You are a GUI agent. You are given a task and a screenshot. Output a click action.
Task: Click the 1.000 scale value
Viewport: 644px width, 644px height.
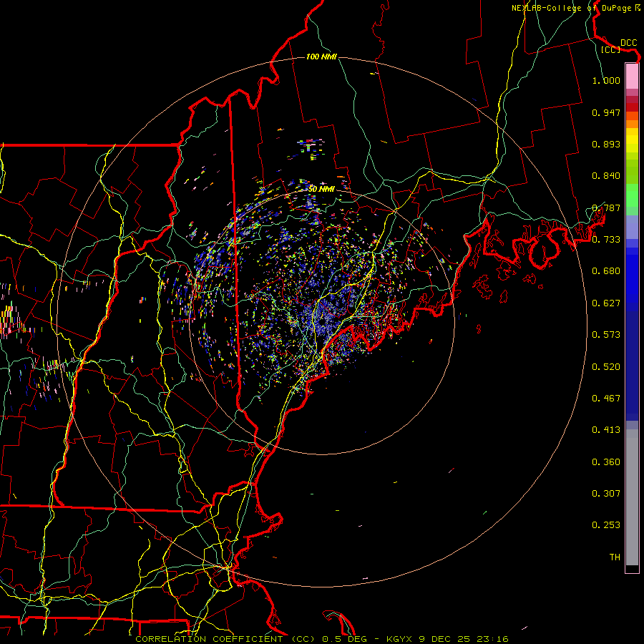606,80
